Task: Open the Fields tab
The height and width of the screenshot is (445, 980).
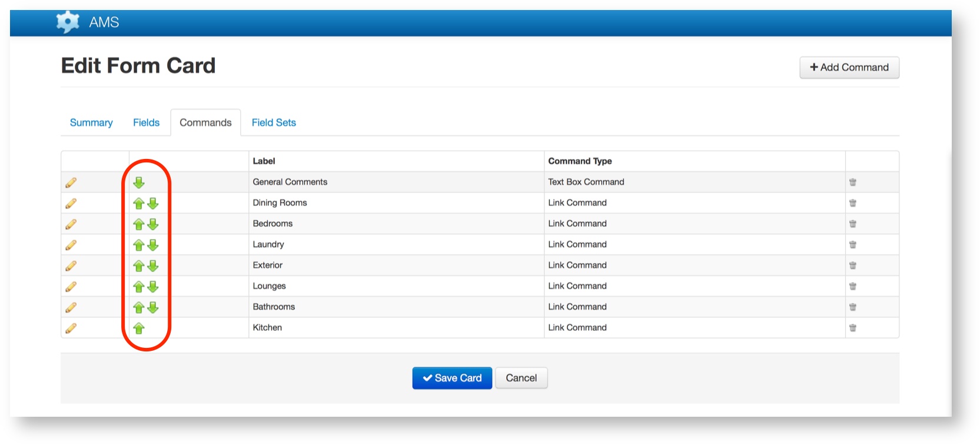Action: 146,122
